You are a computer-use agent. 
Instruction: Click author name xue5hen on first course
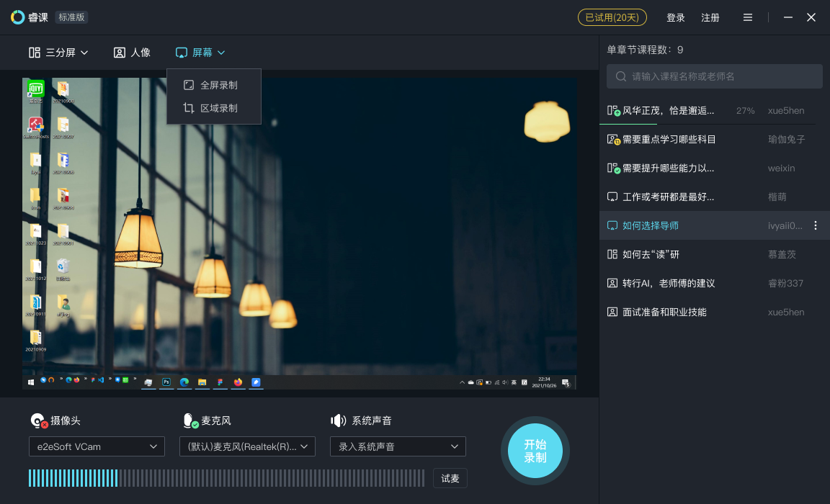786,111
